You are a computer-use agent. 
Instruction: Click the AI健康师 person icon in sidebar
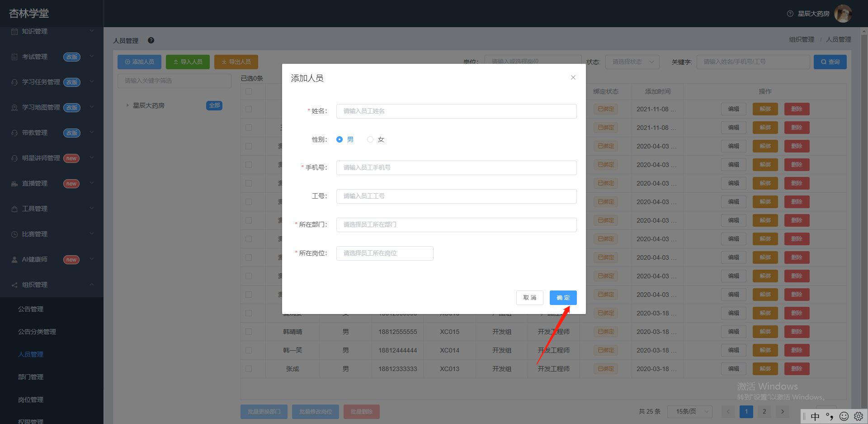(x=14, y=260)
